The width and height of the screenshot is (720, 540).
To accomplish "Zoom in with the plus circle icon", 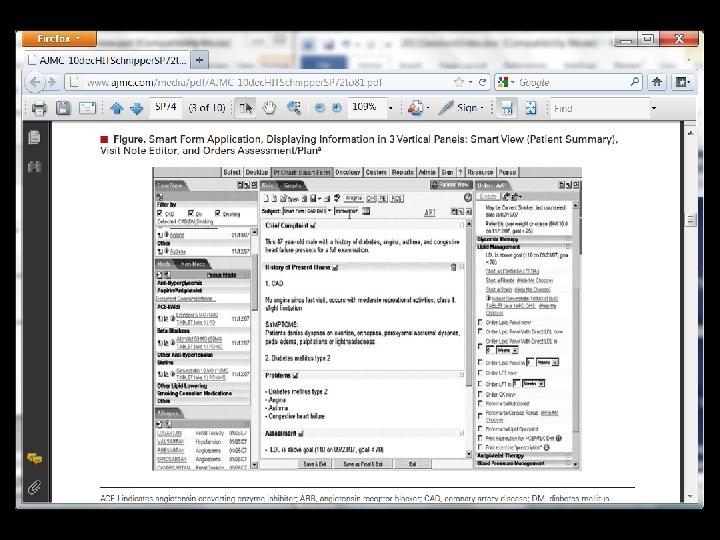I will (337, 108).
